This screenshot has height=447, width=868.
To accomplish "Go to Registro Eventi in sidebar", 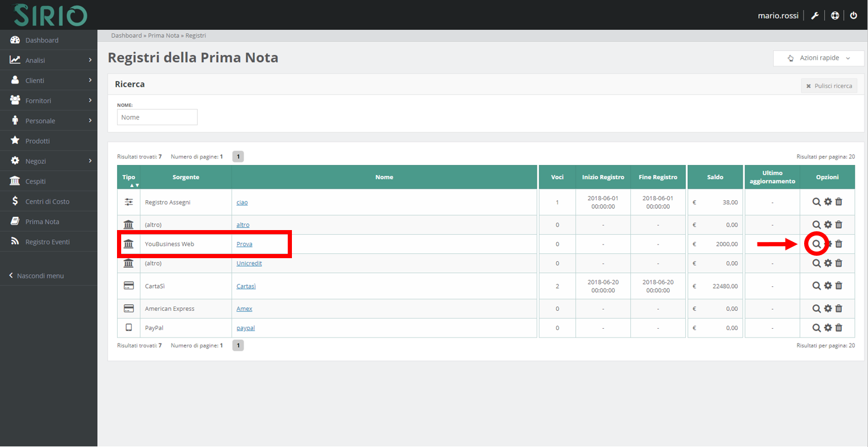I will click(x=47, y=242).
